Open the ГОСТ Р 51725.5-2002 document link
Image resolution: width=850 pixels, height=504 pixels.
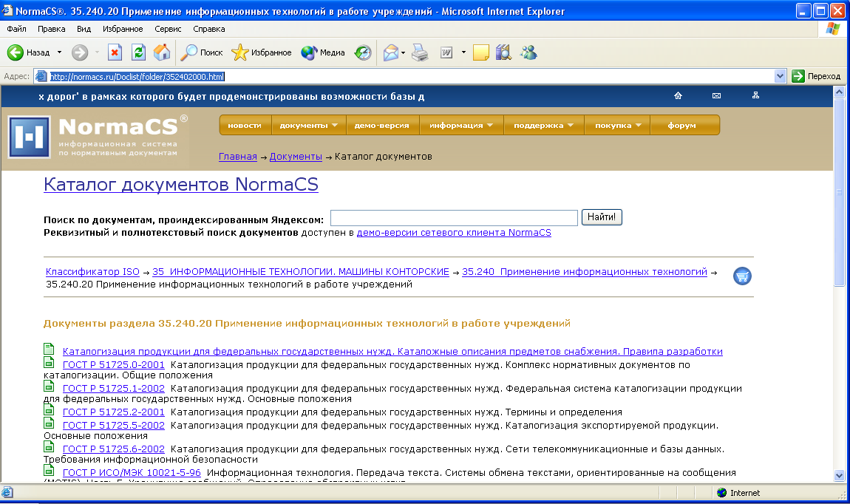(x=114, y=426)
